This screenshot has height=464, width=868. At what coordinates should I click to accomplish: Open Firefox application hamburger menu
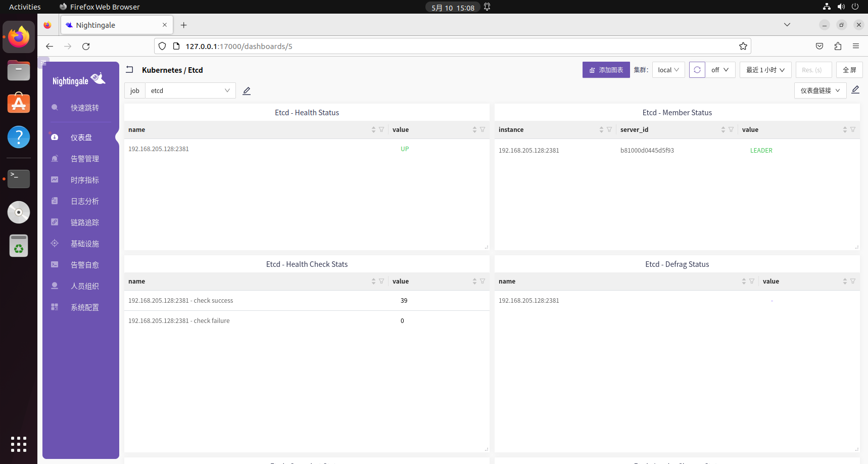[856, 47]
